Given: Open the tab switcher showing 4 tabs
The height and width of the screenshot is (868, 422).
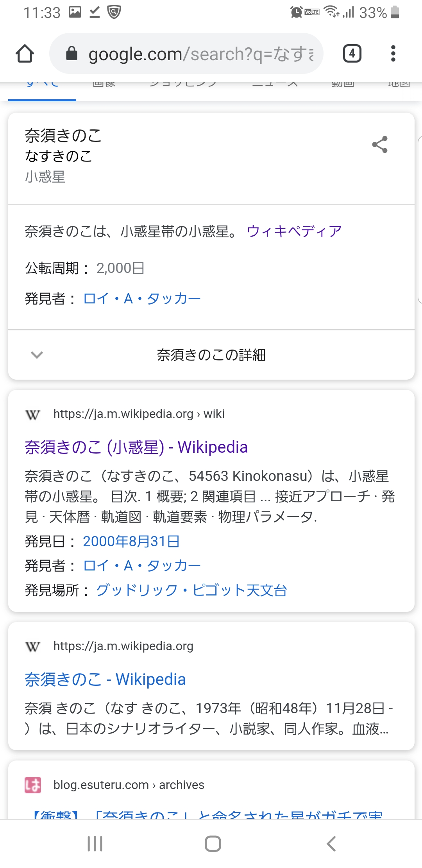Looking at the screenshot, I should pos(352,54).
